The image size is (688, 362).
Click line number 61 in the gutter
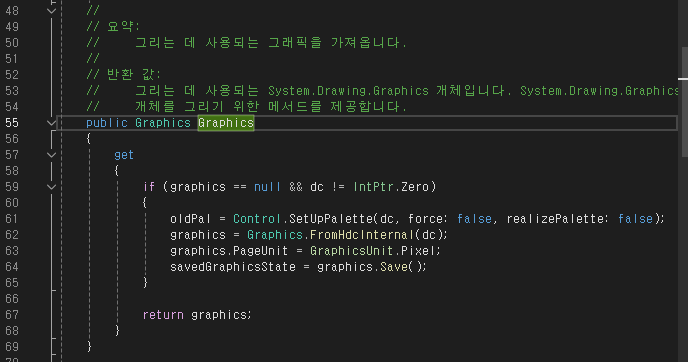pyautogui.click(x=12, y=219)
